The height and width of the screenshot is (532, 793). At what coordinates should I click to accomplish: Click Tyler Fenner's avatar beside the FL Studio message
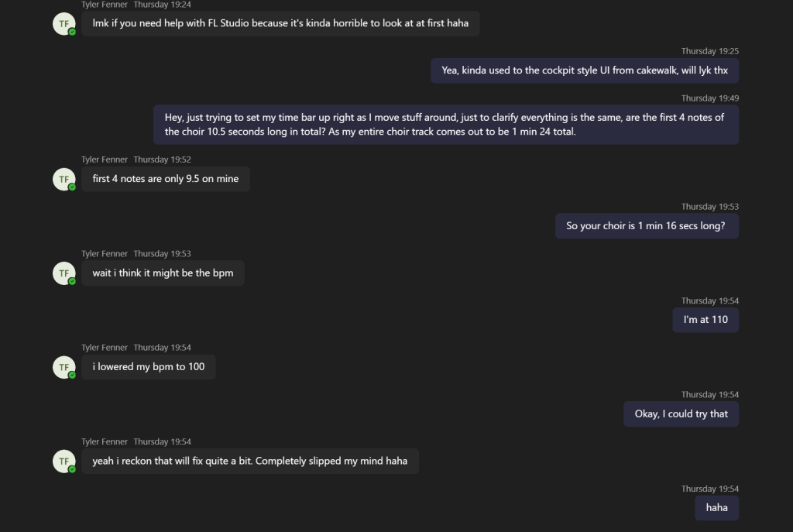coord(64,24)
